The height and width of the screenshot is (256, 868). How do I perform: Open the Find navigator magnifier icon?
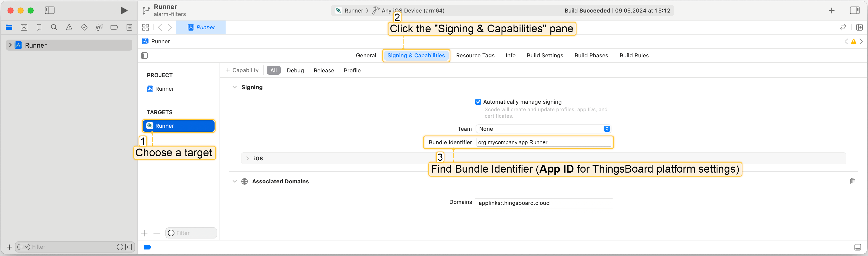(x=54, y=28)
